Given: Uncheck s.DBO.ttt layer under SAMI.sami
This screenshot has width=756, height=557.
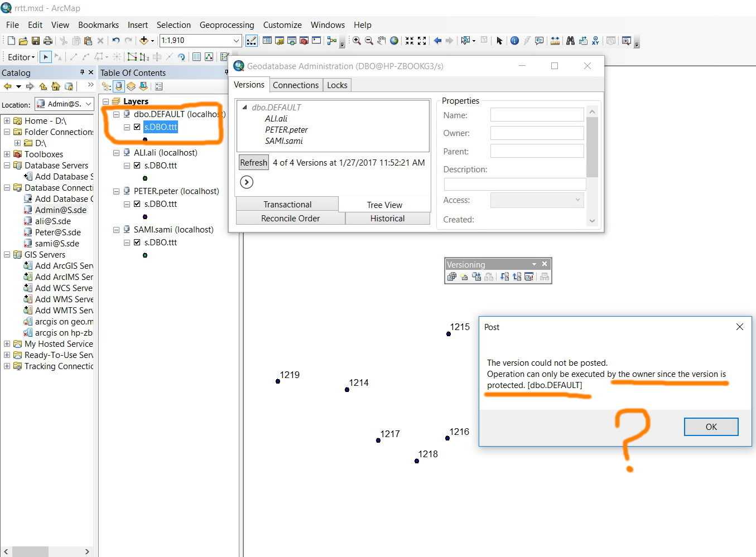Looking at the screenshot, I should coord(137,243).
